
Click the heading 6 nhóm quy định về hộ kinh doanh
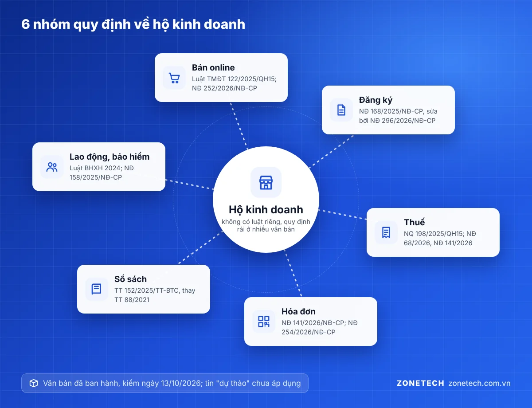(x=133, y=24)
